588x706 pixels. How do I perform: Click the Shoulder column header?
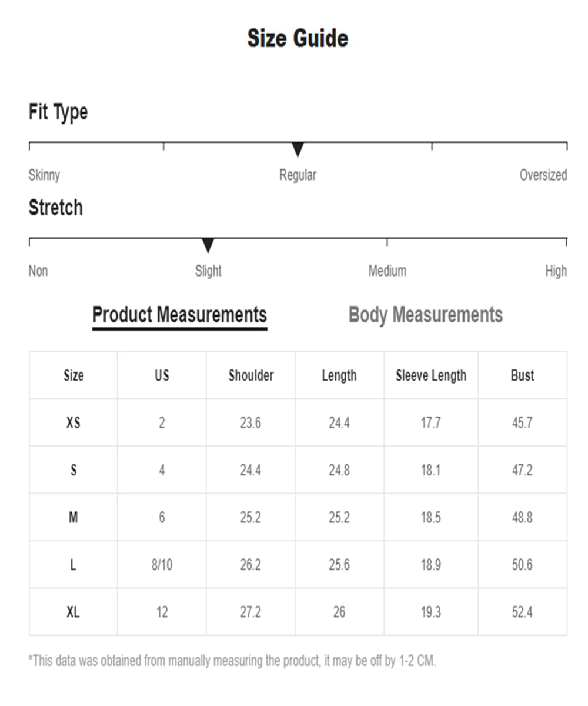[x=251, y=375]
